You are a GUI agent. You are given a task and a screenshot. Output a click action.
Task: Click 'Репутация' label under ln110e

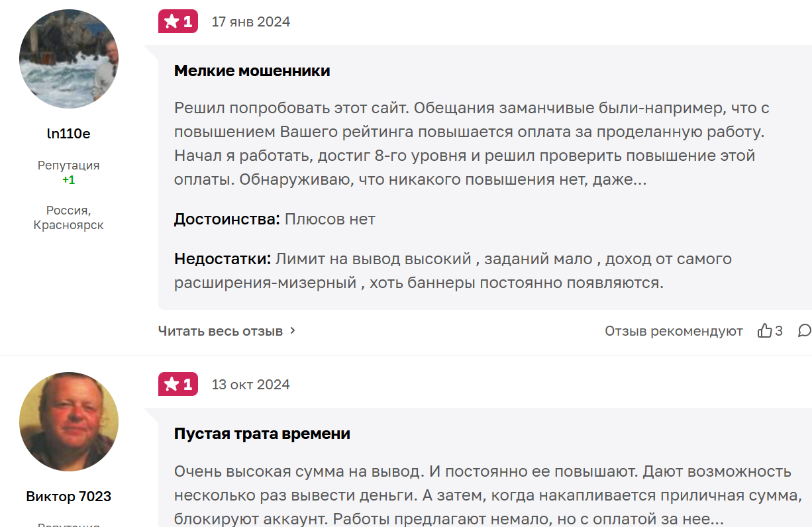click(x=69, y=166)
